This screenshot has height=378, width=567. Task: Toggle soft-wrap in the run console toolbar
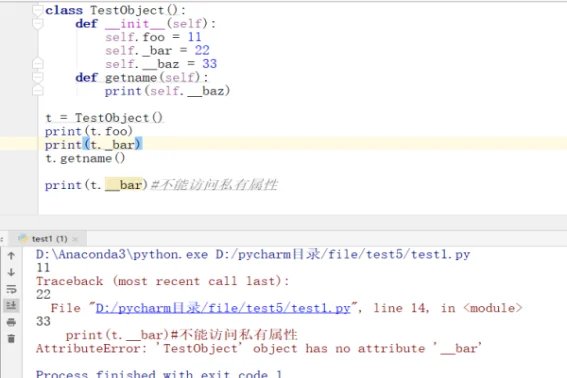[x=11, y=289]
